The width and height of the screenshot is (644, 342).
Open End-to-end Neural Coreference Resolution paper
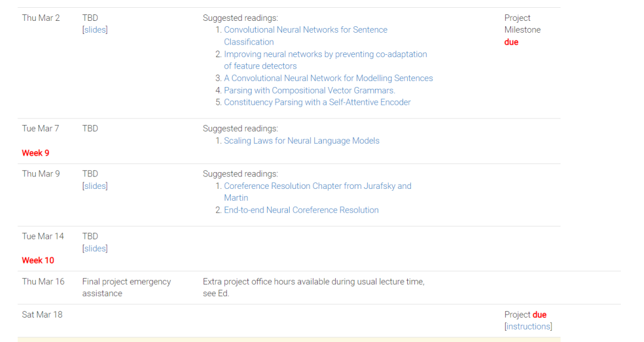pyautogui.click(x=301, y=210)
